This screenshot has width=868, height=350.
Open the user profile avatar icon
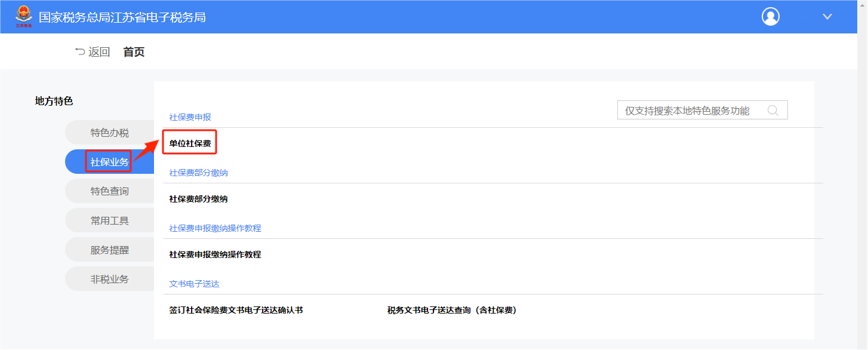[x=770, y=17]
